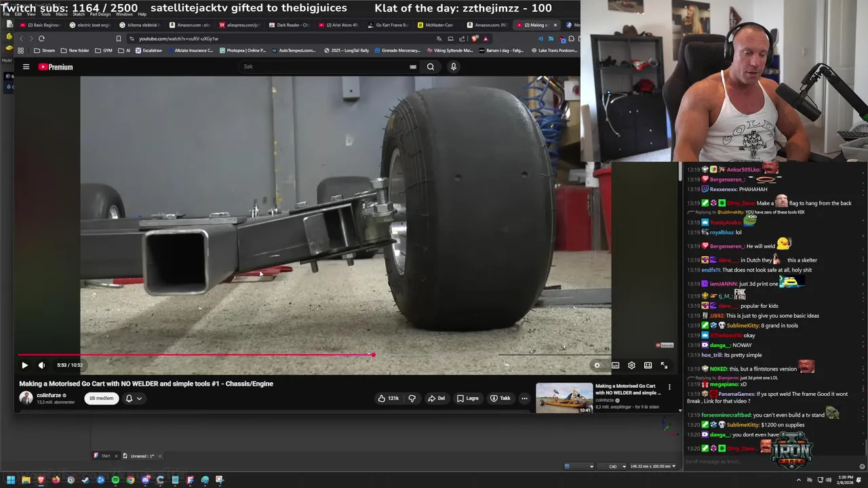Open the YouTube hamburger guide menu
Screen dimensions: 868x488
coord(26,66)
